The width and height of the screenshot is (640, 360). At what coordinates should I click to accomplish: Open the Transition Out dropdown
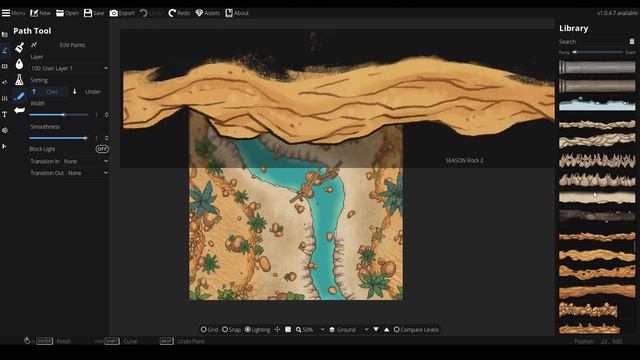coord(69,173)
